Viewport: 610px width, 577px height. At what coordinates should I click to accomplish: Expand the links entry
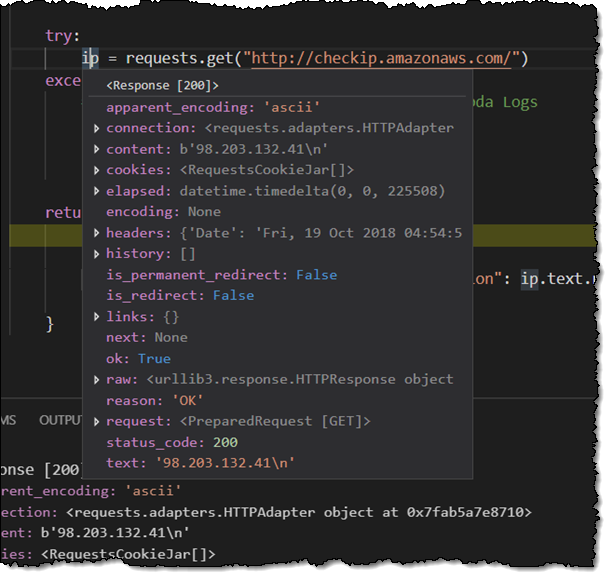(96, 317)
